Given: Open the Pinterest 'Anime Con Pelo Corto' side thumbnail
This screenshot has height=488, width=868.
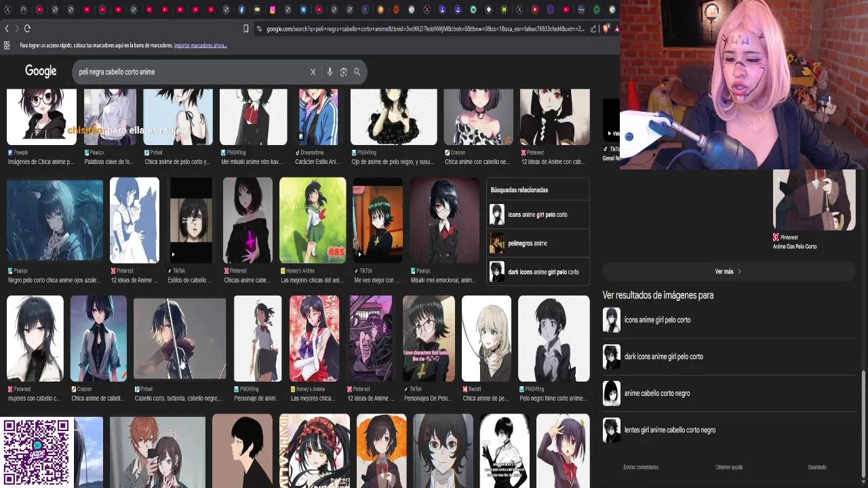Looking at the screenshot, I should [814, 200].
